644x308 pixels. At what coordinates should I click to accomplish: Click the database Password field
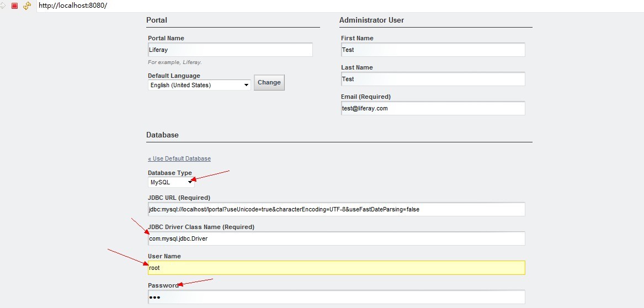pyautogui.click(x=336, y=297)
